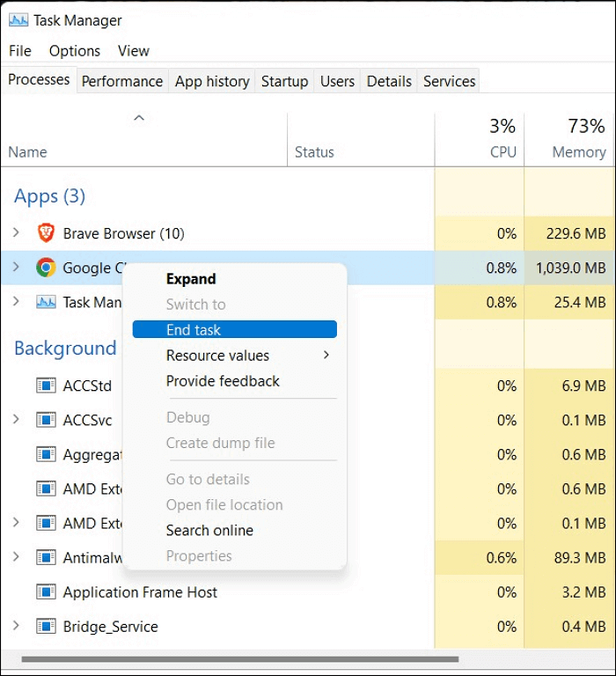
Task: Select the Brave Browser (10) row name
Action: point(124,233)
